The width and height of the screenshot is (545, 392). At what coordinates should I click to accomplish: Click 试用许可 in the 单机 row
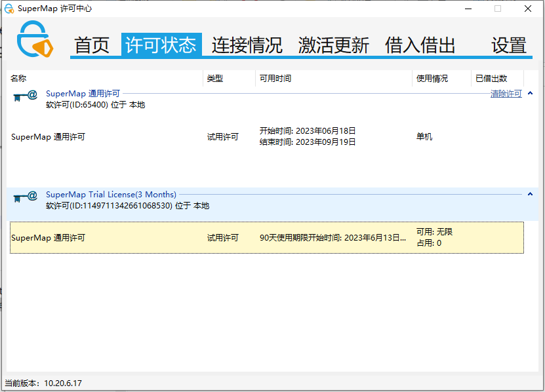coord(223,136)
